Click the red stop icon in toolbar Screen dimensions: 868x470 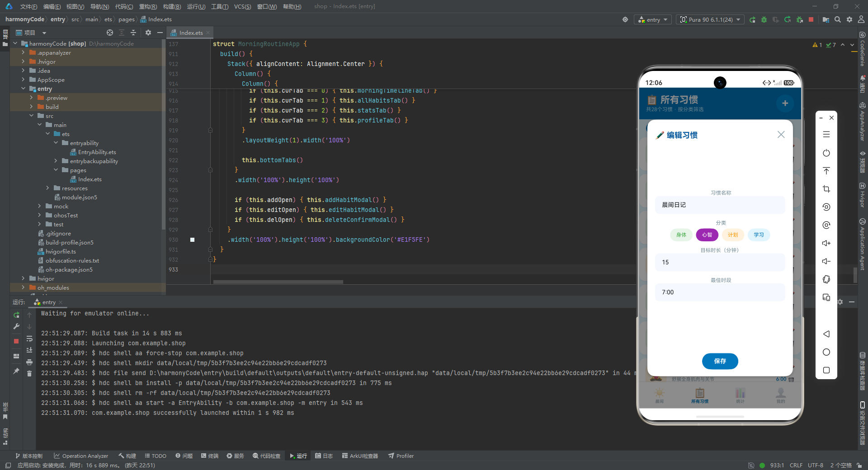coord(811,19)
